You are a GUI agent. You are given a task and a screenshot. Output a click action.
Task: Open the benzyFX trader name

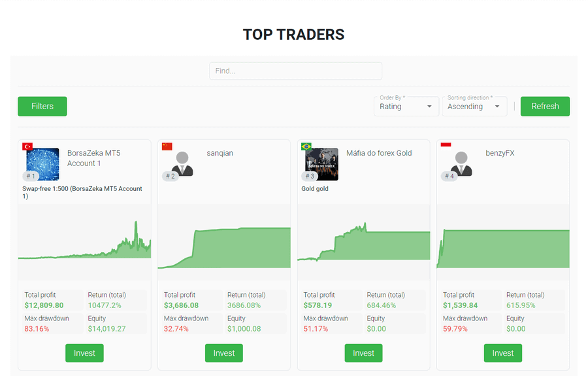click(500, 153)
